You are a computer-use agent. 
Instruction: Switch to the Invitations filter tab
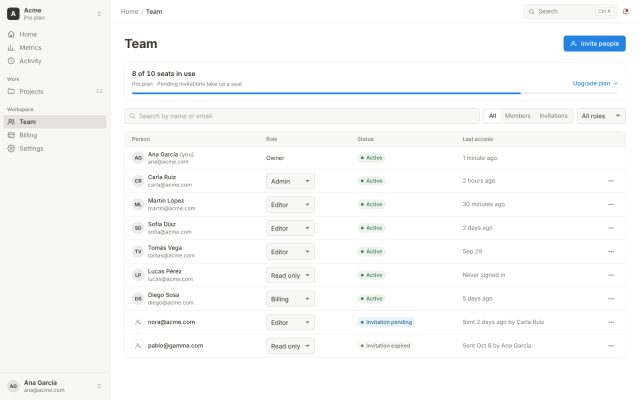pyautogui.click(x=553, y=116)
